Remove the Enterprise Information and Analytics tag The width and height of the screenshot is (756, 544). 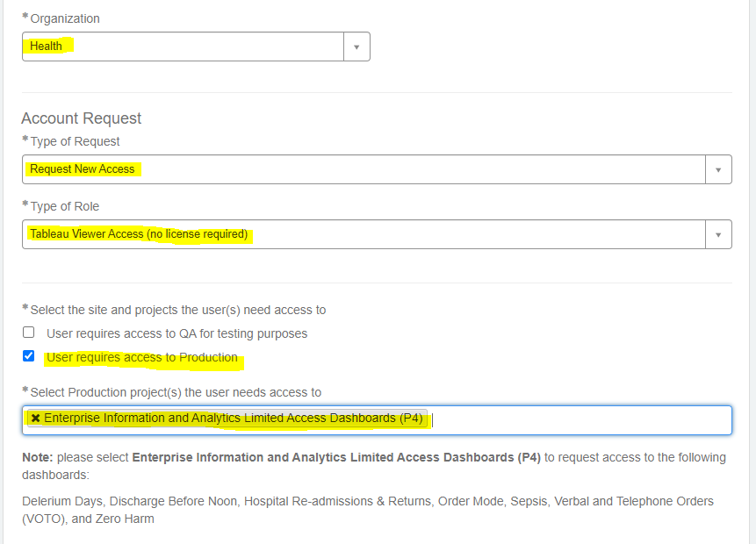tap(35, 419)
